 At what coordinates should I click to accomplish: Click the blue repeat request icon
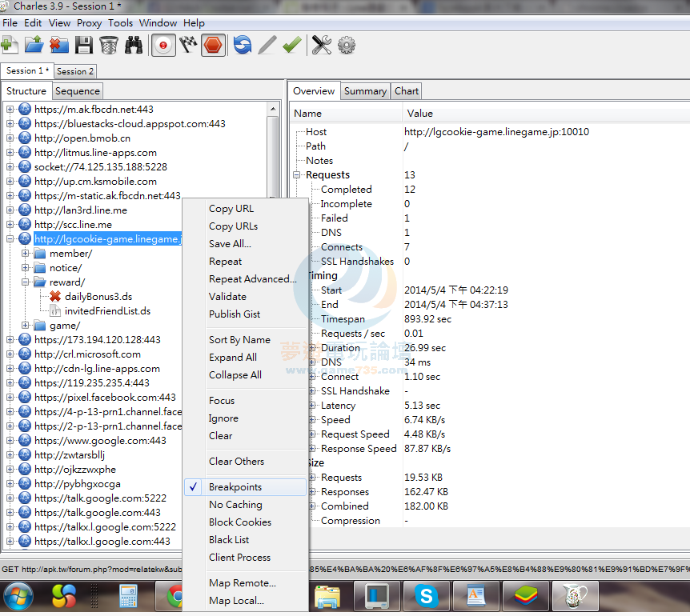point(242,46)
